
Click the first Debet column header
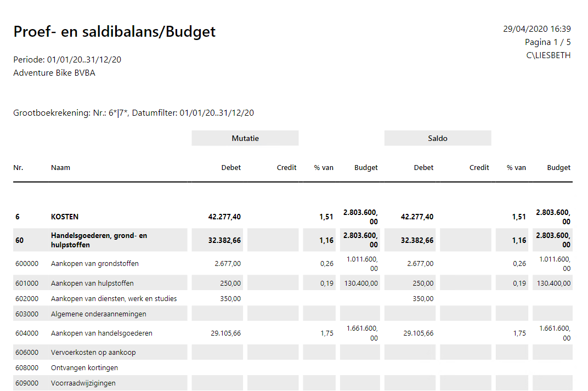coord(231,167)
